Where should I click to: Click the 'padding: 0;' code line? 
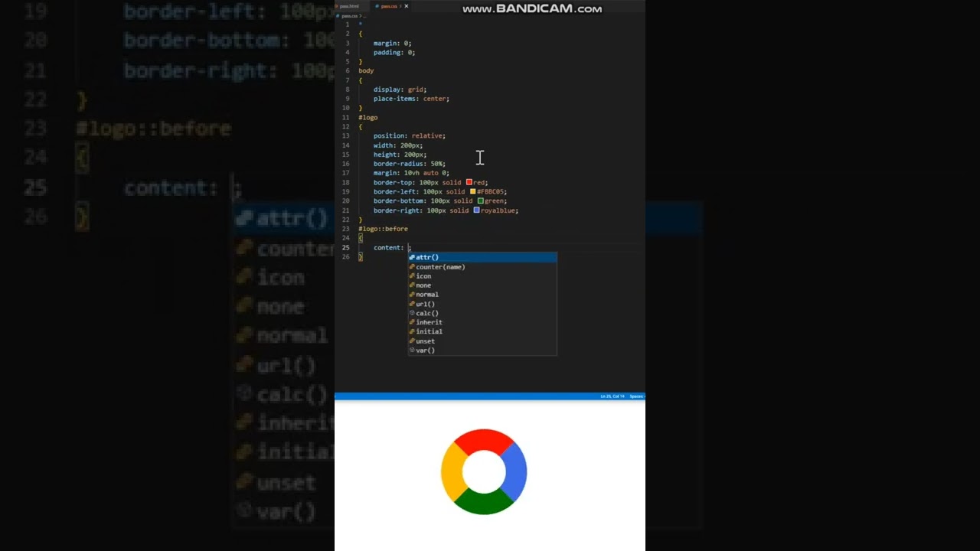394,52
